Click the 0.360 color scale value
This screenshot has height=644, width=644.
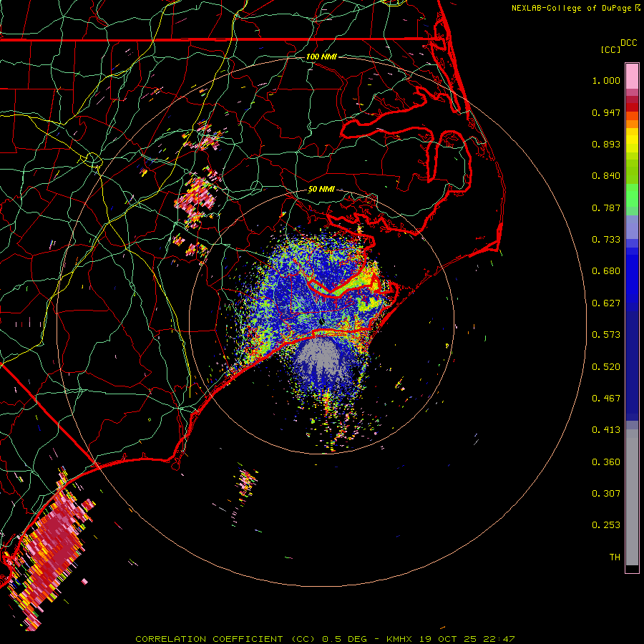click(x=606, y=462)
